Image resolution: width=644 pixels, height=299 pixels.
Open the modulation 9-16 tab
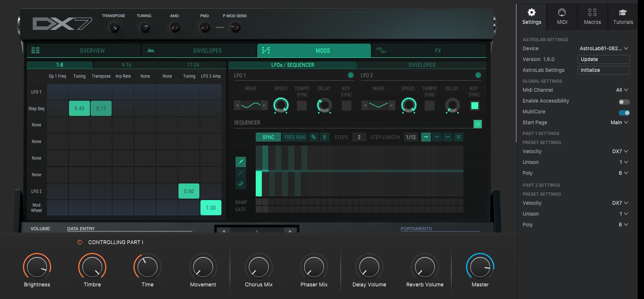tap(126, 65)
